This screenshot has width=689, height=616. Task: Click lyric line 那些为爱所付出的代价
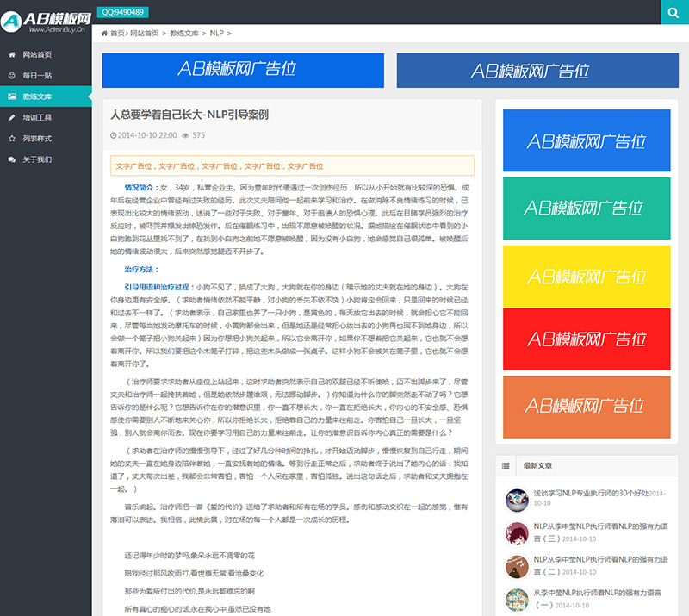tap(189, 591)
